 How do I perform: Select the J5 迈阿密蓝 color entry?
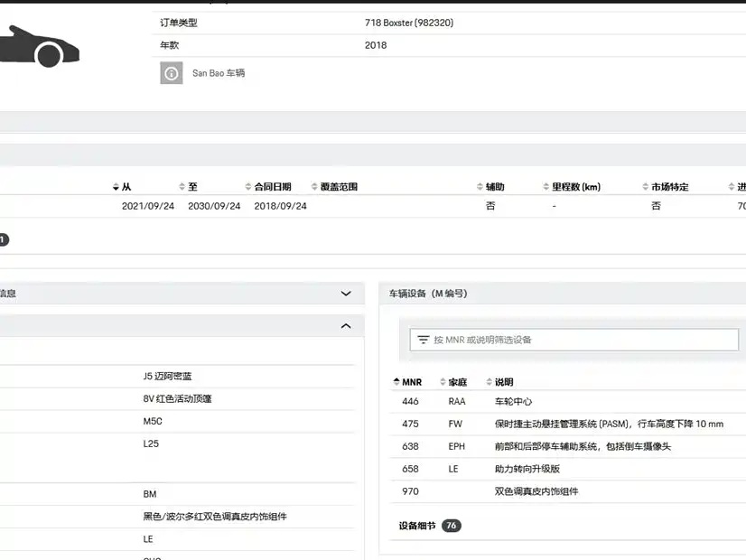pos(167,377)
